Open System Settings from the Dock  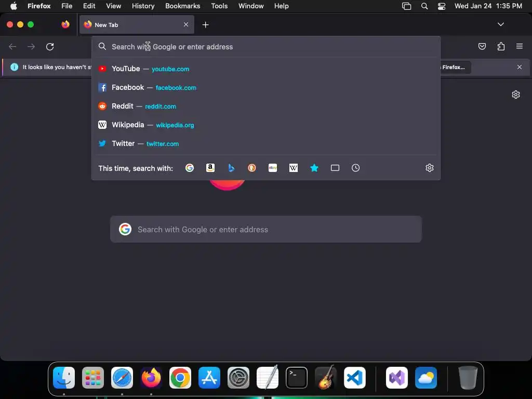pos(238,378)
